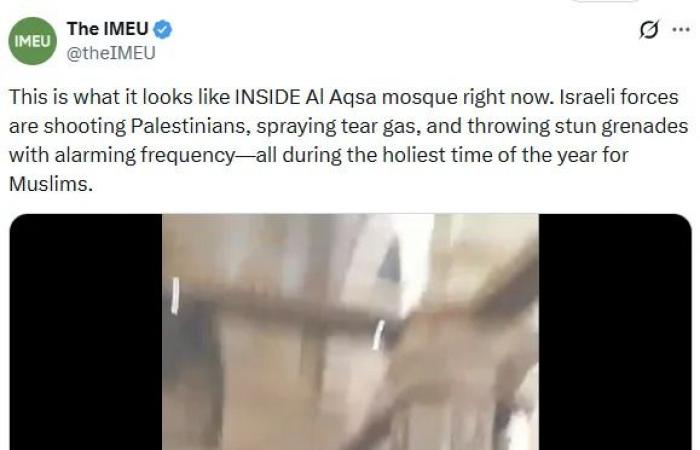
Task: Click the white streak on video's left side
Action: pos(175,295)
